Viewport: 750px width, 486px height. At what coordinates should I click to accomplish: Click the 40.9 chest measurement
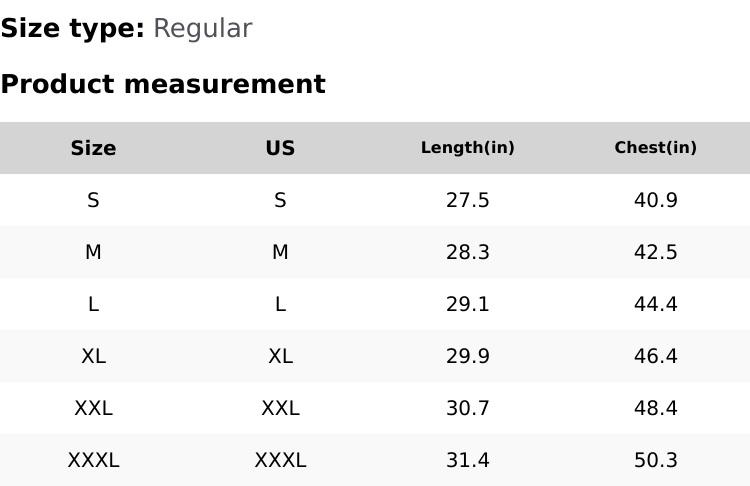click(x=655, y=200)
